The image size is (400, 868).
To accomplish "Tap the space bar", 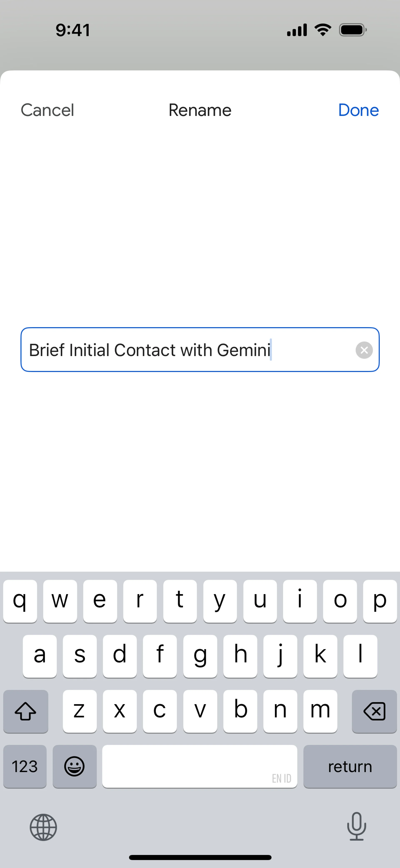I will coord(200,766).
